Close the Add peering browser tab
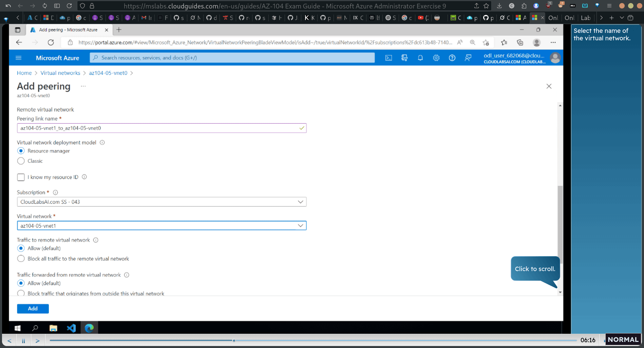 (107, 30)
